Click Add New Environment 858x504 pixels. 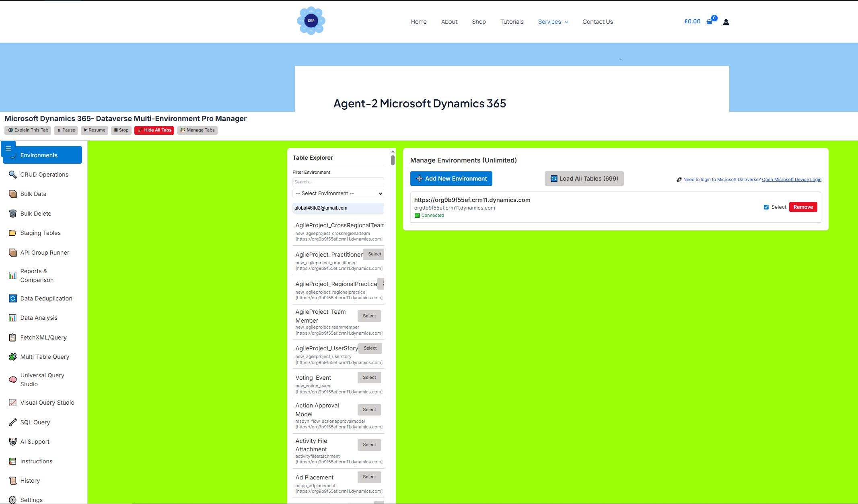451,178
